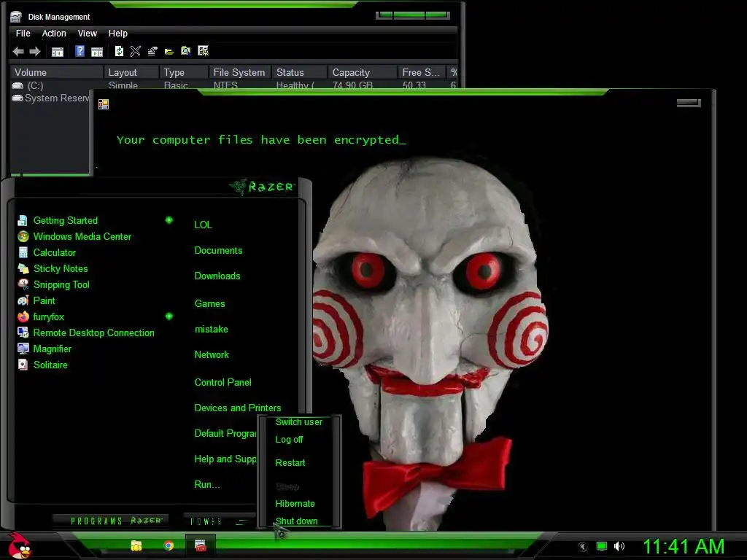The image size is (747, 560).
Task: Launch Calculator from the Start menu
Action: click(54, 253)
